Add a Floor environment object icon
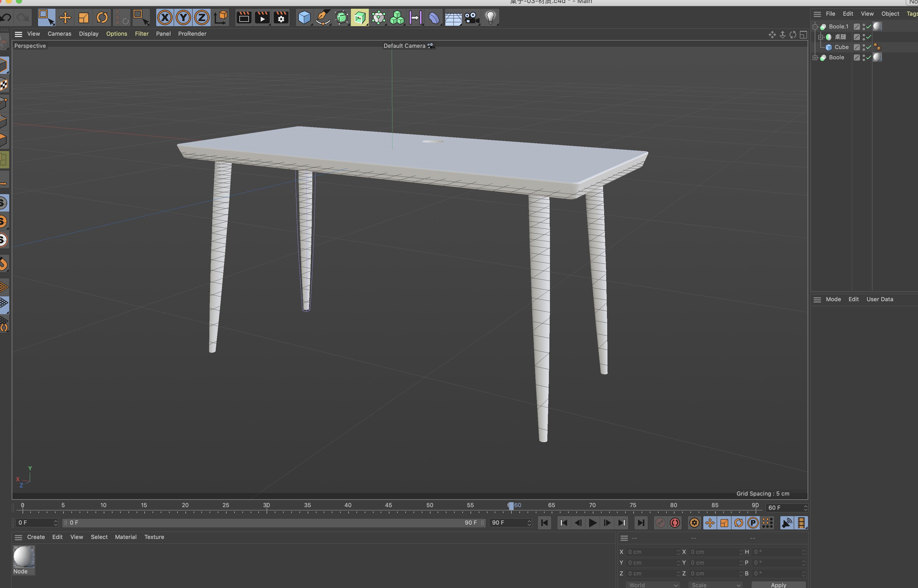The height and width of the screenshot is (588, 918). pyautogui.click(x=453, y=17)
